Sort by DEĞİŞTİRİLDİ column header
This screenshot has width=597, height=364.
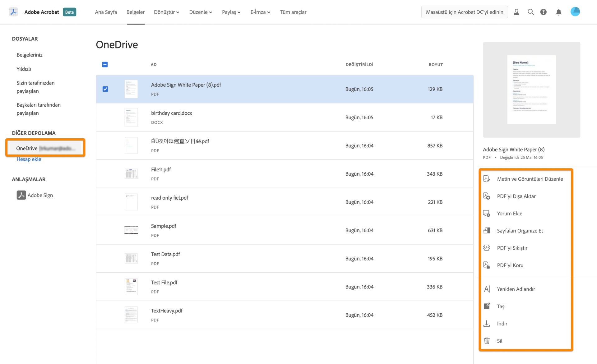pyautogui.click(x=359, y=65)
